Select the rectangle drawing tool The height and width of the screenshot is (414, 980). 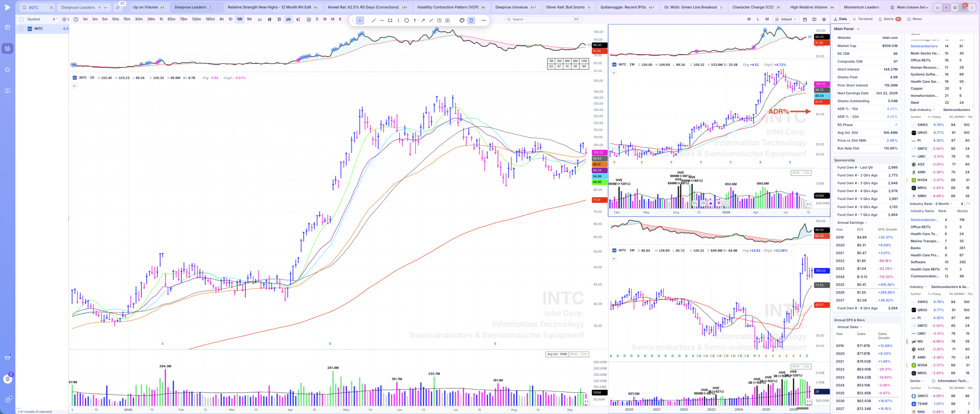(390, 20)
